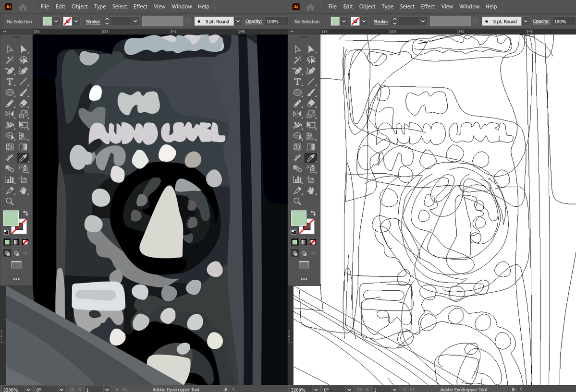Viewport: 576px width, 392px height.
Task: Select the Line Segment tool in left window
Action: click(x=24, y=82)
